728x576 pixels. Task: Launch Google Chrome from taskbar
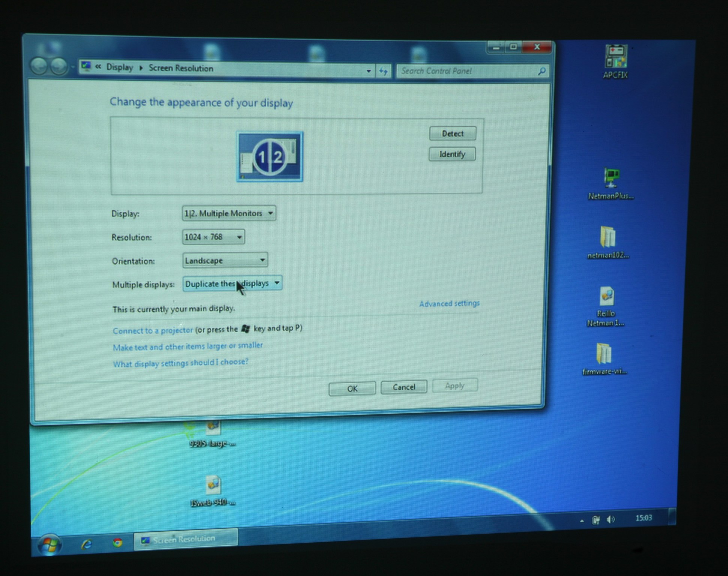coord(117,542)
